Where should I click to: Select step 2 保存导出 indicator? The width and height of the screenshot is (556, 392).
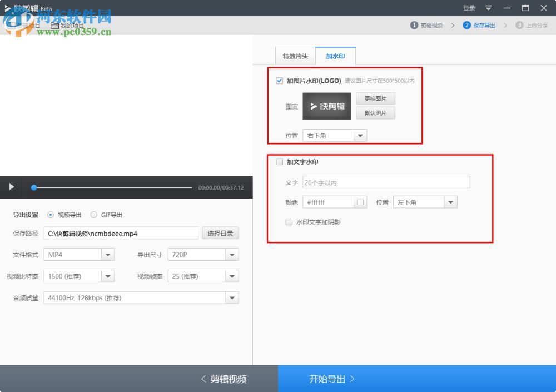(479, 25)
